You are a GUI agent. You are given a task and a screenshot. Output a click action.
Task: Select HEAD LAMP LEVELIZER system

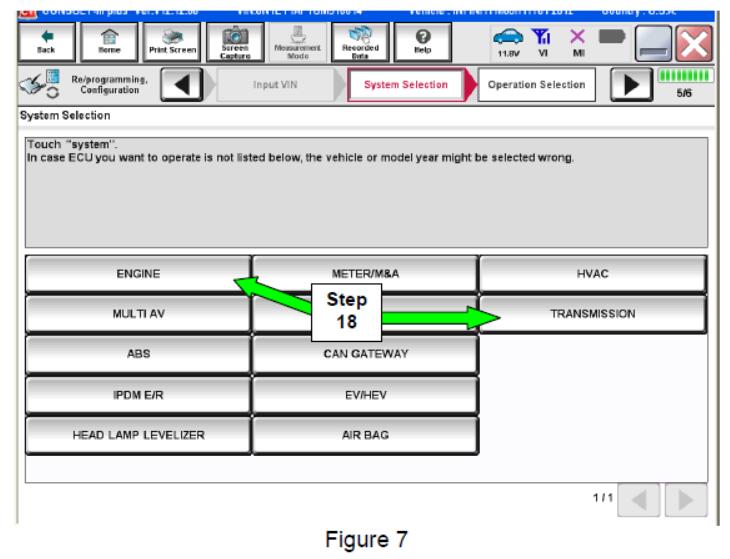[138, 435]
